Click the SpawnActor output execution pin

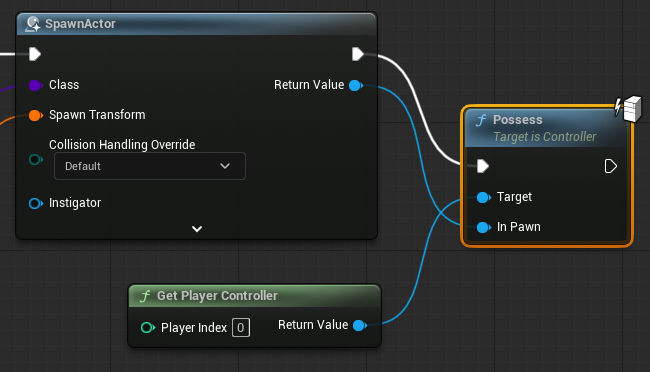coord(358,54)
